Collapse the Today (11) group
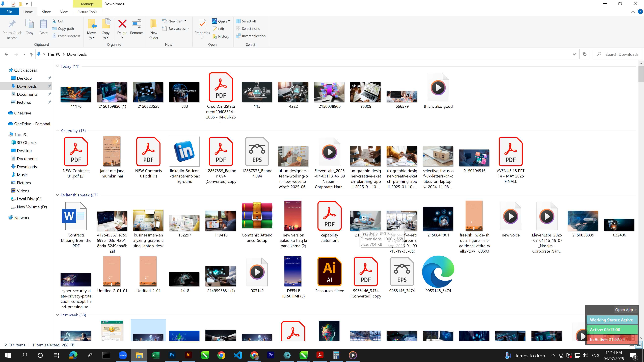Viewport: 644px width, 362px height. pos(58,66)
